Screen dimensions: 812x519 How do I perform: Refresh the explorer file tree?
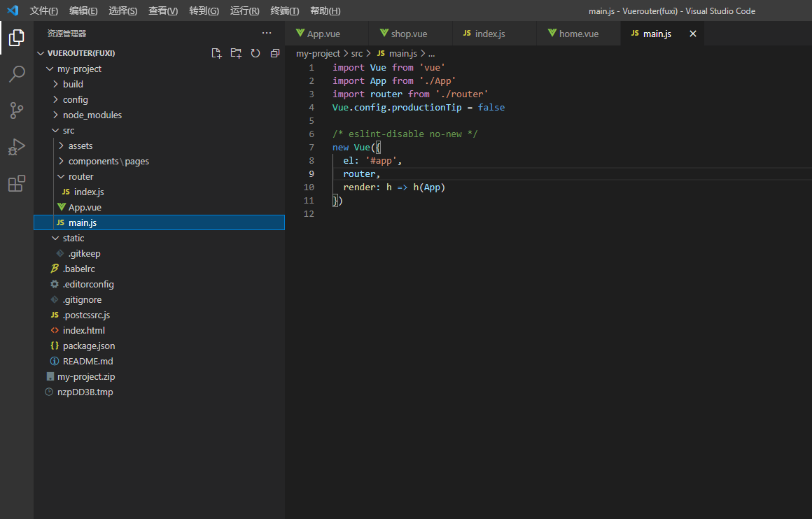point(255,53)
